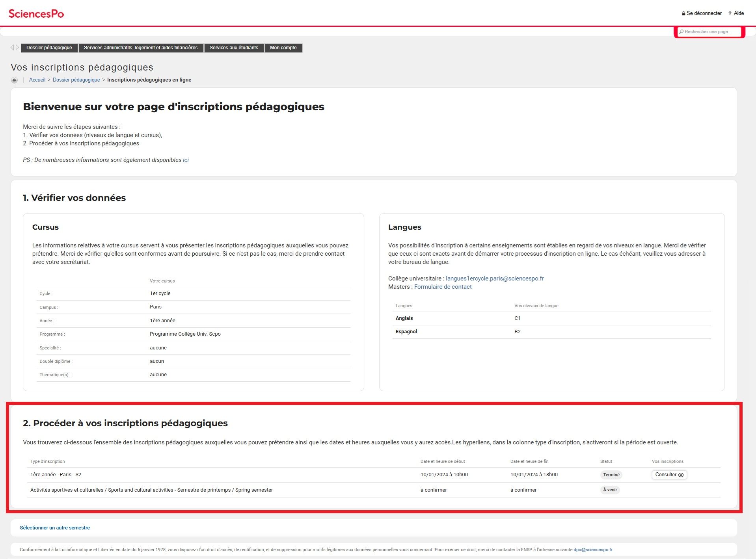756x559 pixels.
Task: Open the Services aux étudiants tab
Action: coord(234,47)
